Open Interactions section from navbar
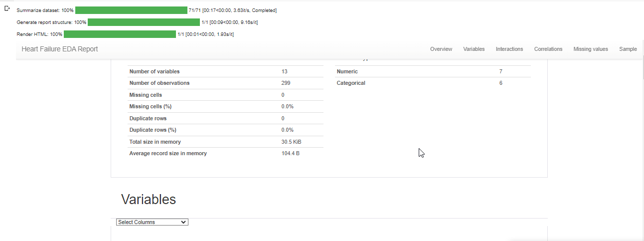The width and height of the screenshot is (644, 241). [509, 49]
